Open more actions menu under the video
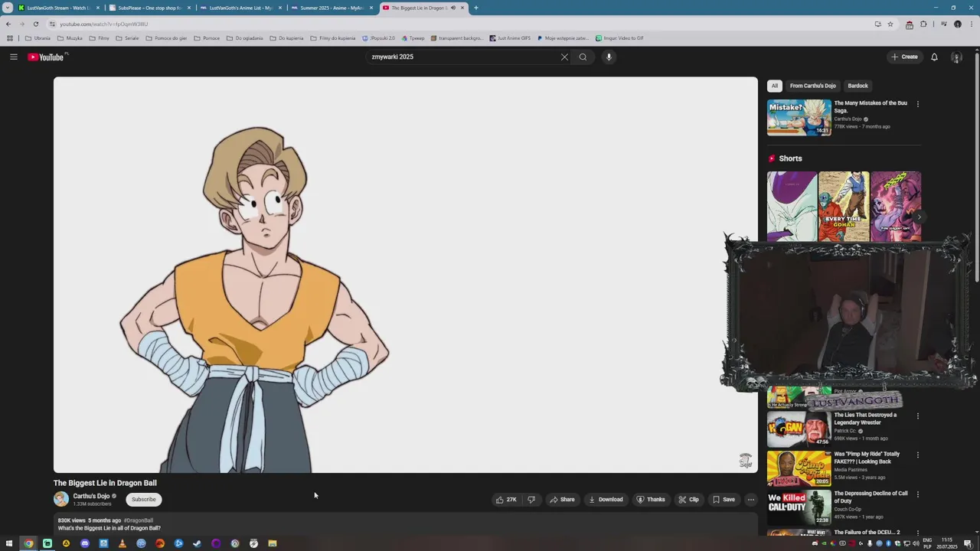 point(751,500)
